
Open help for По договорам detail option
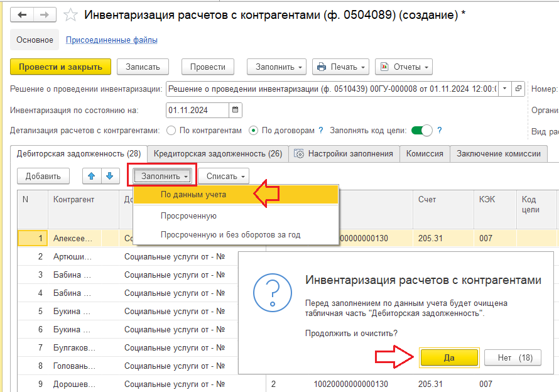coord(321,131)
